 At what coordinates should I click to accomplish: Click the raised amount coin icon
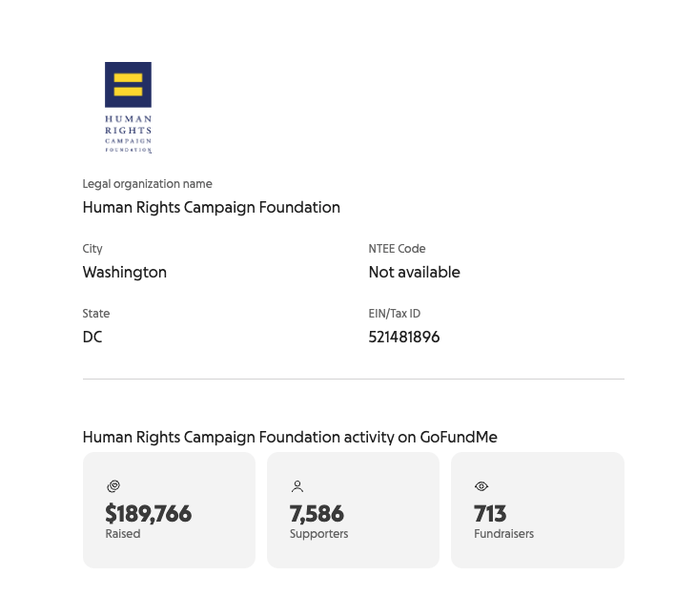point(113,486)
